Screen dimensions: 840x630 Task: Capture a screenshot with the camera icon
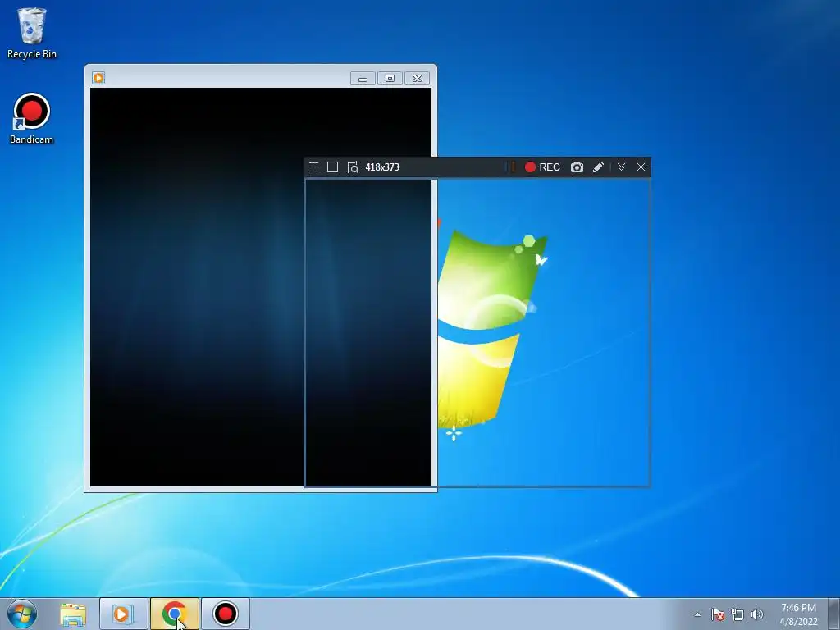577,167
